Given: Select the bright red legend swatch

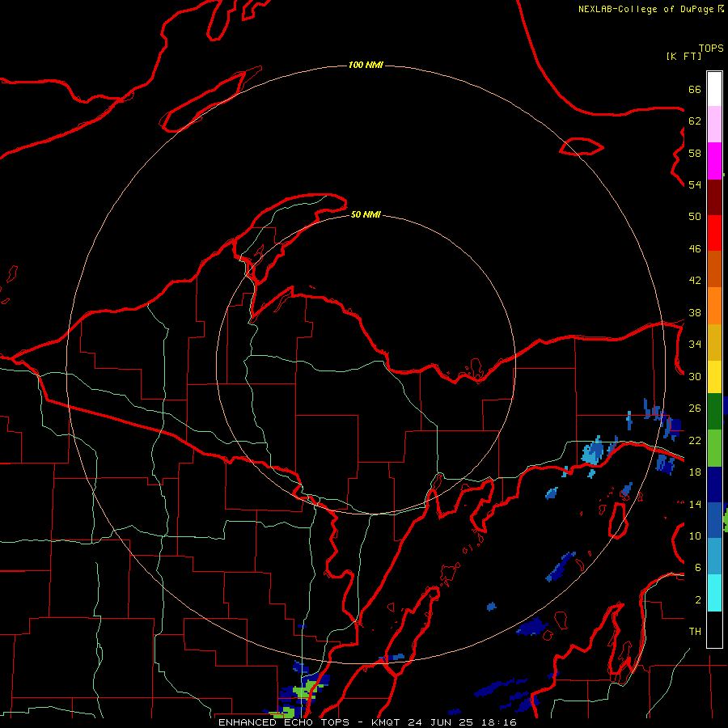Looking at the screenshot, I should tap(714, 233).
